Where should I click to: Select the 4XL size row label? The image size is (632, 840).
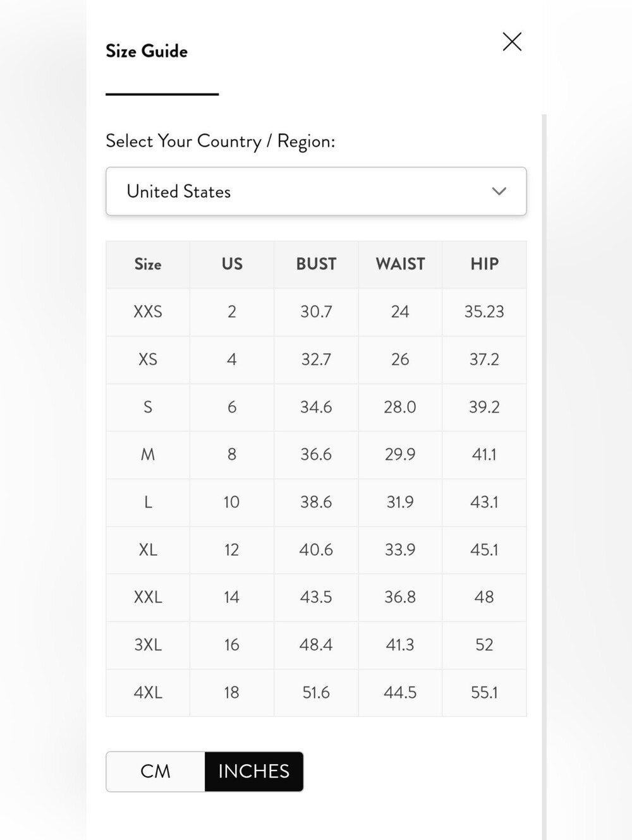point(148,693)
